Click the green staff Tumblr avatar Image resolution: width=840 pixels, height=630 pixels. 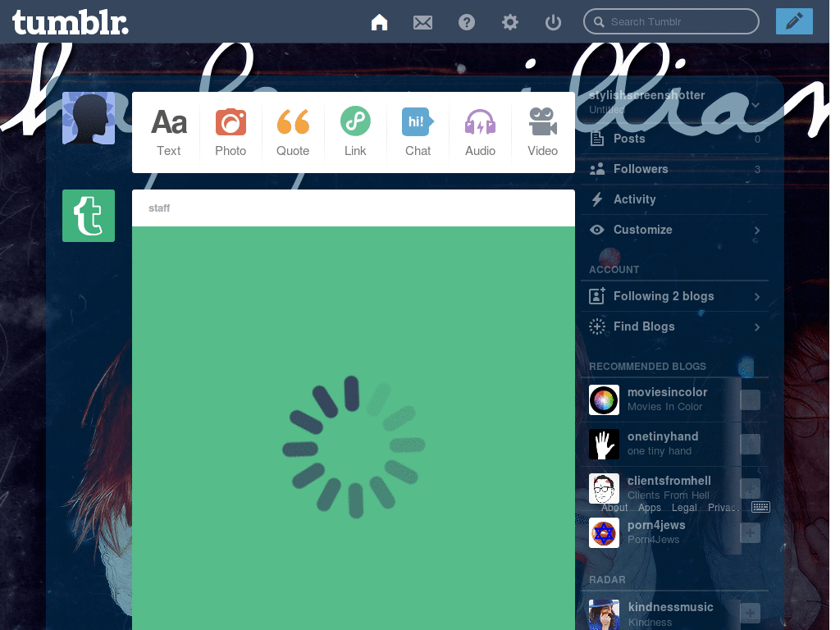[x=89, y=216]
